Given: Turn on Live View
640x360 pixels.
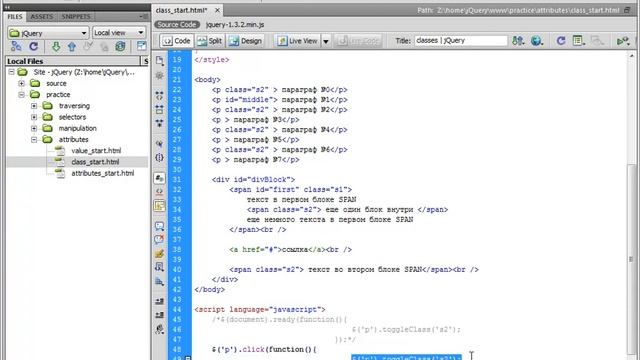Looking at the screenshot, I should coord(298,41).
